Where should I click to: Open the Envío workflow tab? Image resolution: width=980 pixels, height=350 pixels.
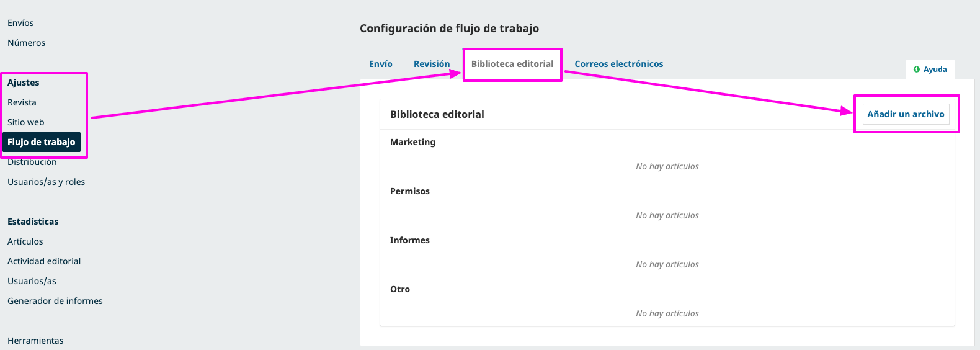[381, 64]
